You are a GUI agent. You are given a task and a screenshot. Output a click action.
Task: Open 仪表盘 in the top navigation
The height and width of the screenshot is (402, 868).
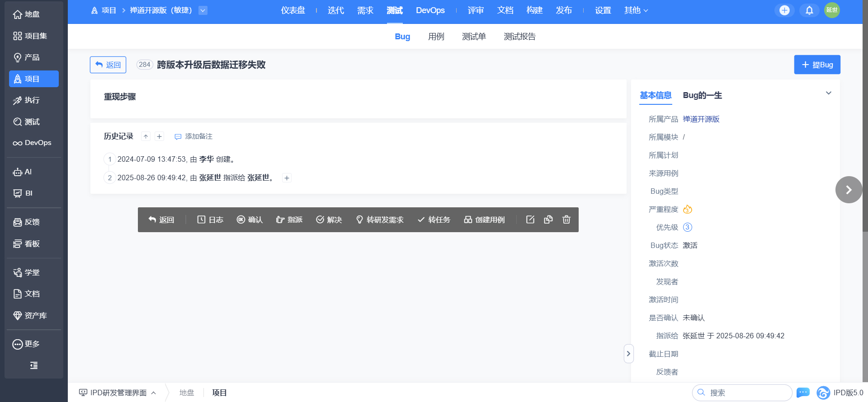[x=293, y=10]
